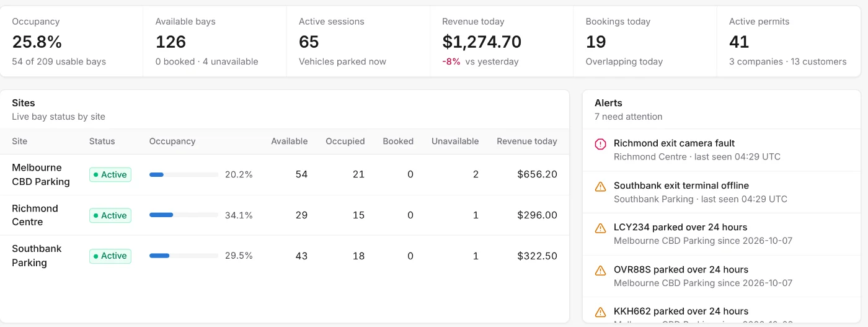
Task: Open the Melbourne CBD Parking site row
Action: 285,174
